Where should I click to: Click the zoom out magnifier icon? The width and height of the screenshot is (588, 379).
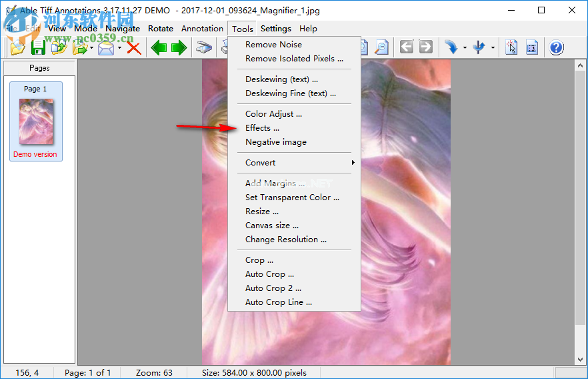[381, 47]
